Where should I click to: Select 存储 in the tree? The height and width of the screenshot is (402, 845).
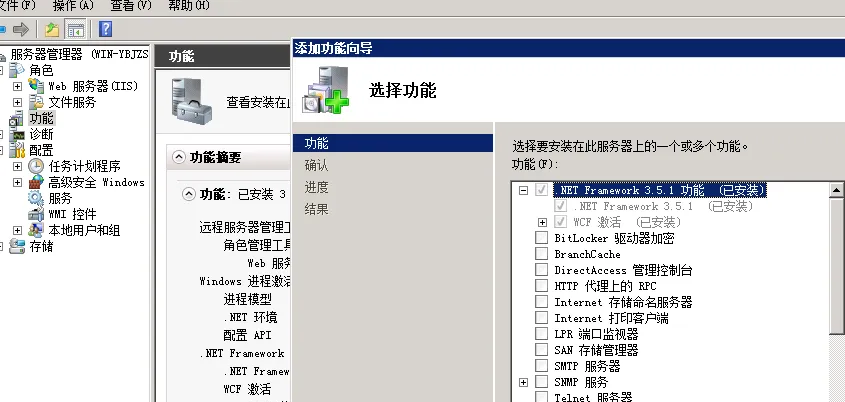(41, 247)
